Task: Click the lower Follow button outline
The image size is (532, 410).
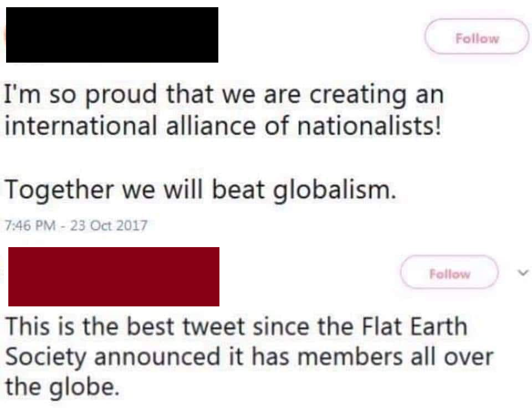Action: [449, 273]
